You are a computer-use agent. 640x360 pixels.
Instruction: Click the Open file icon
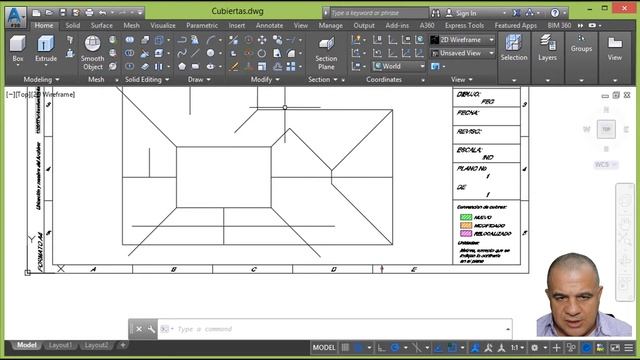(x=49, y=13)
